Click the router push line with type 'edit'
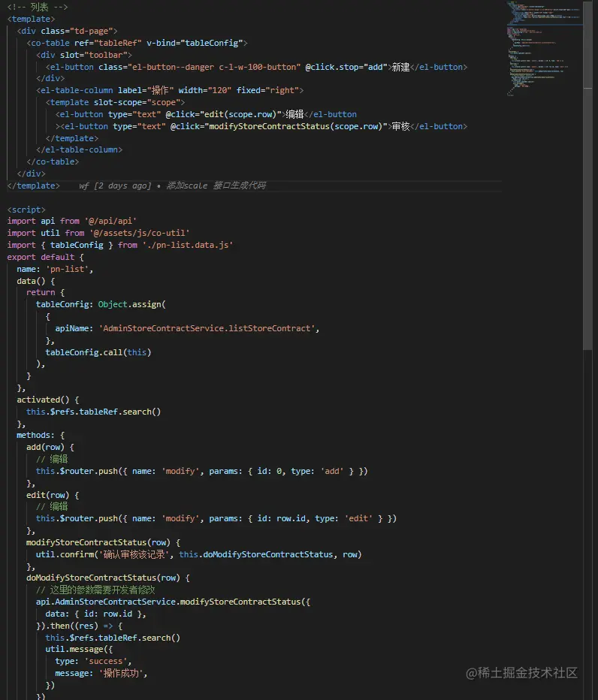 coord(216,519)
